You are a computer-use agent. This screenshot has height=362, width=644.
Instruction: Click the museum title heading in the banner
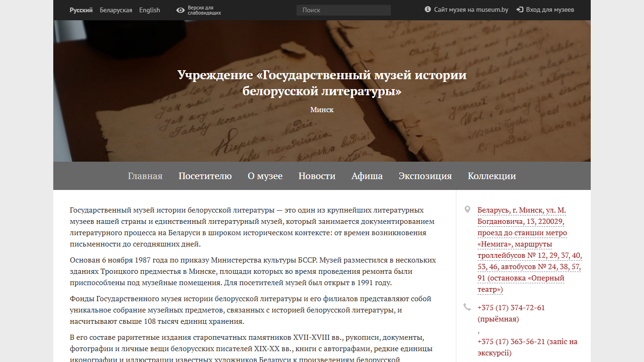(x=322, y=82)
